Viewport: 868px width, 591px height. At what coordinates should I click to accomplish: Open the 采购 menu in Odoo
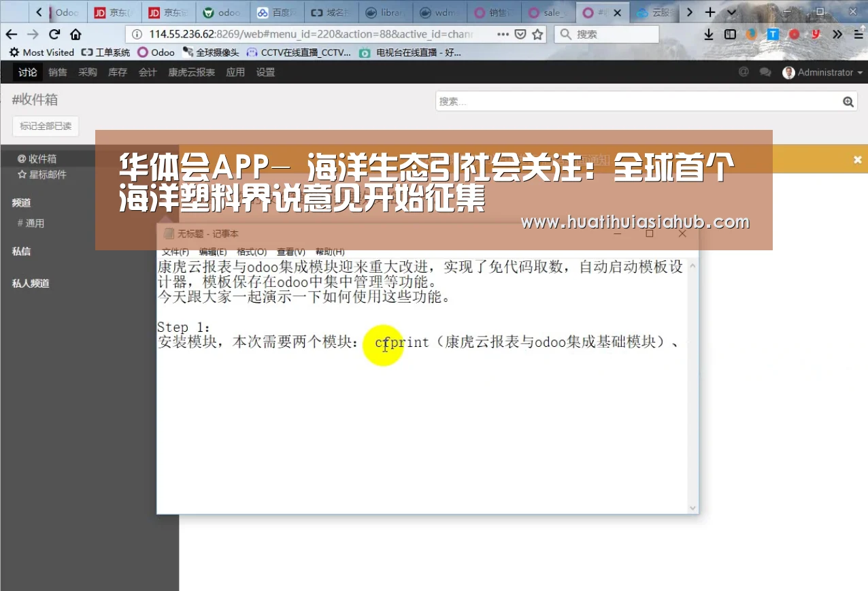(x=88, y=72)
